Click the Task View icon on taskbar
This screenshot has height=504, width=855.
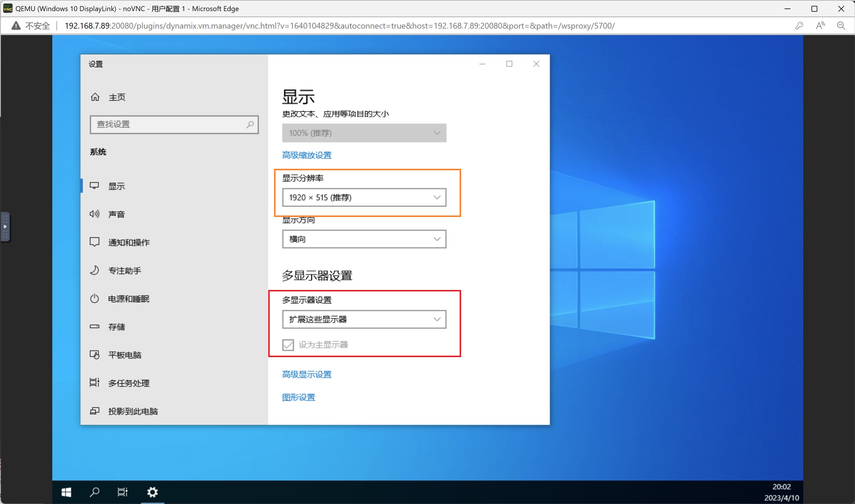[122, 492]
